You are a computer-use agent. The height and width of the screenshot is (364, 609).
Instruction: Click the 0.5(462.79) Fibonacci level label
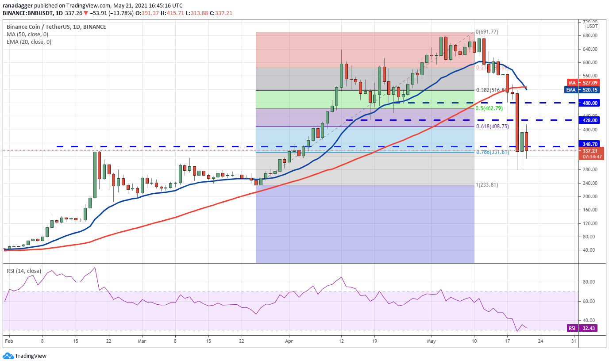489,108
